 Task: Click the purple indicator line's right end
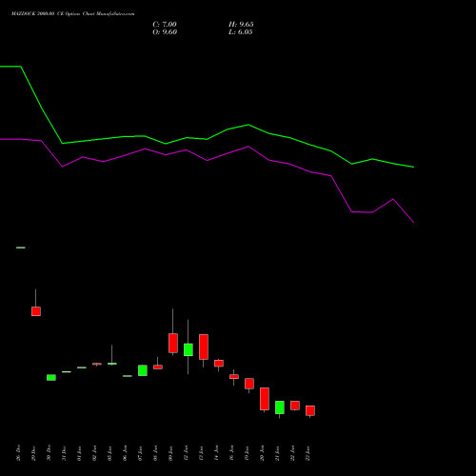point(413,223)
